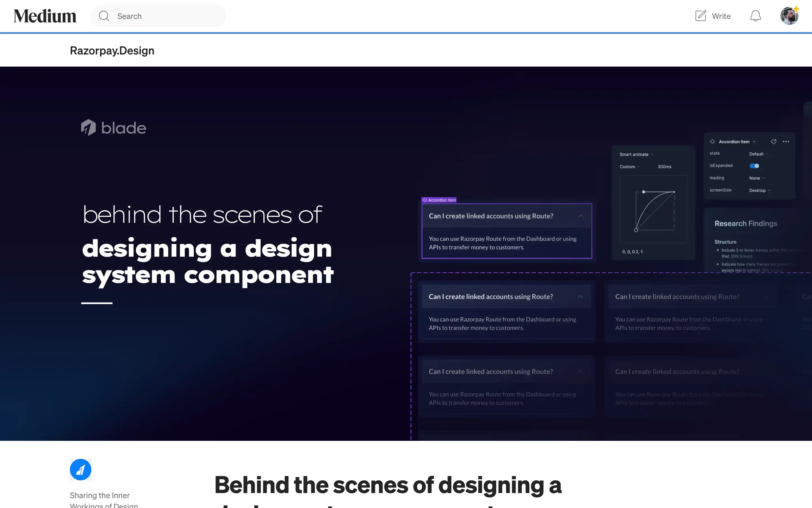Image resolution: width=812 pixels, height=508 pixels.
Task: Click the Structure subheading
Action: tap(725, 242)
